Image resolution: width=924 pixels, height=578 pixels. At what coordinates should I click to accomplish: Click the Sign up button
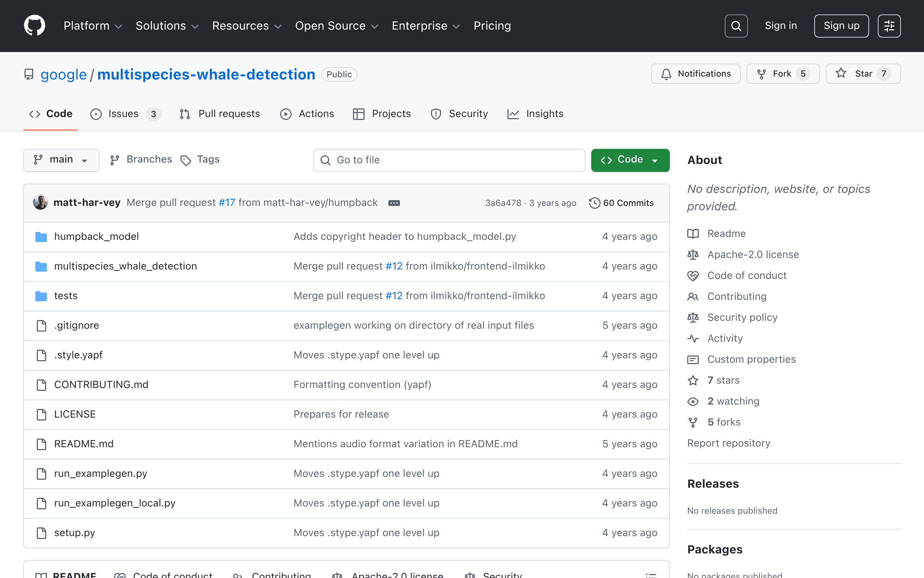[x=842, y=26]
